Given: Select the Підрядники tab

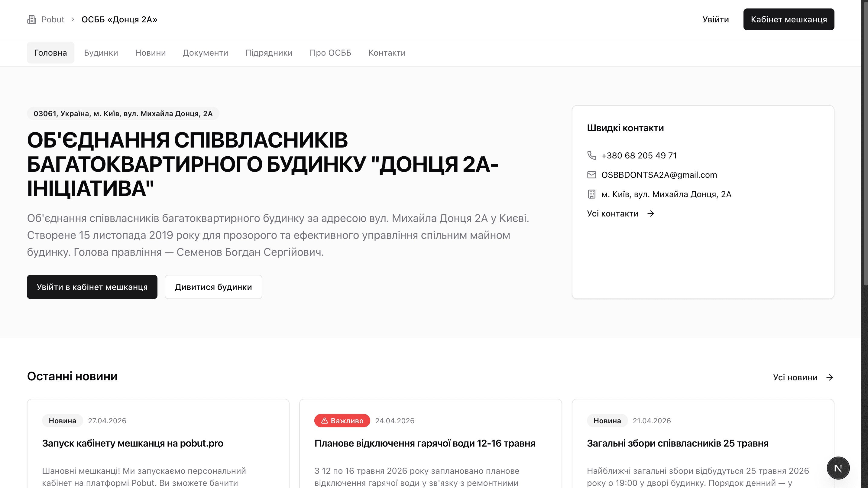Looking at the screenshot, I should (x=269, y=53).
